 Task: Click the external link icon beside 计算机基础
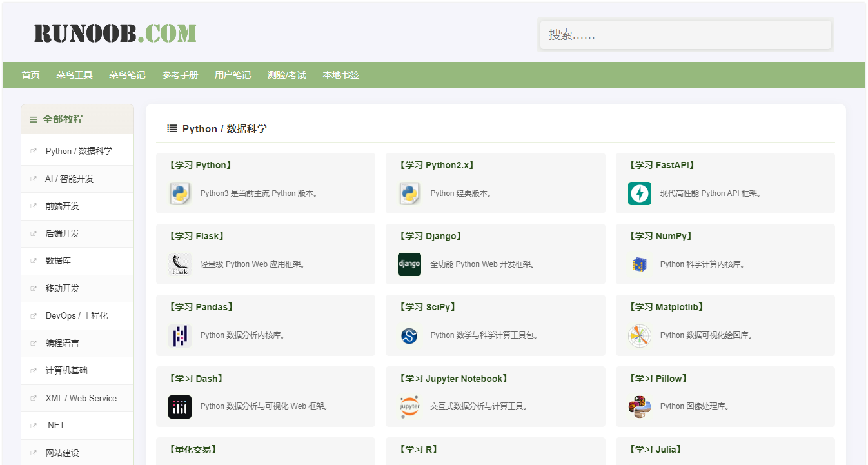point(34,371)
